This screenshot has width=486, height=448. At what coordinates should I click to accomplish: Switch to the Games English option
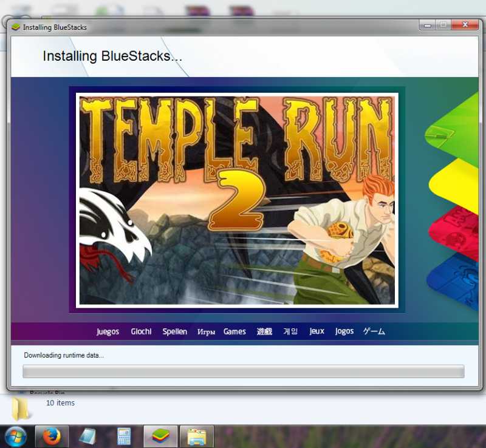pos(234,331)
